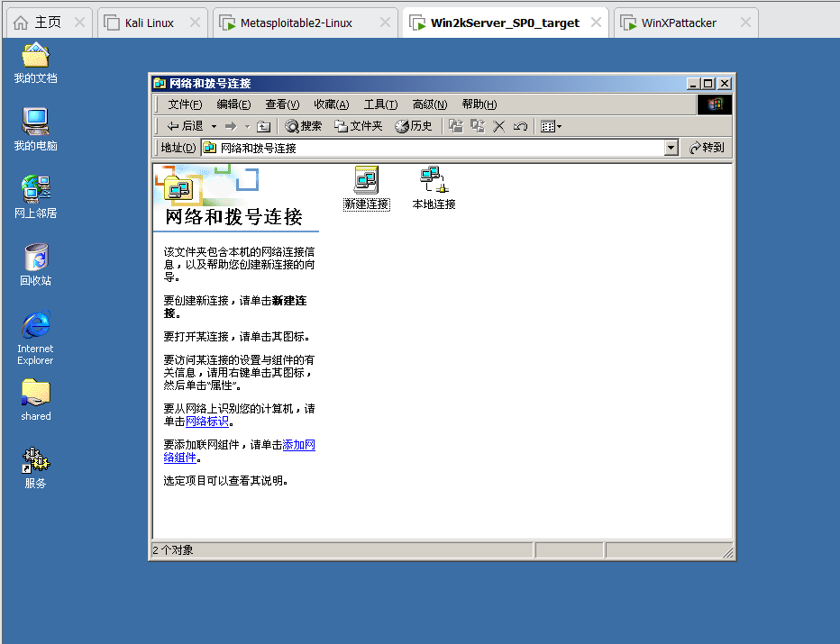Viewport: 840px width, 644px height.
Task: Expand the Back history dropdown arrow
Action: coord(214,126)
